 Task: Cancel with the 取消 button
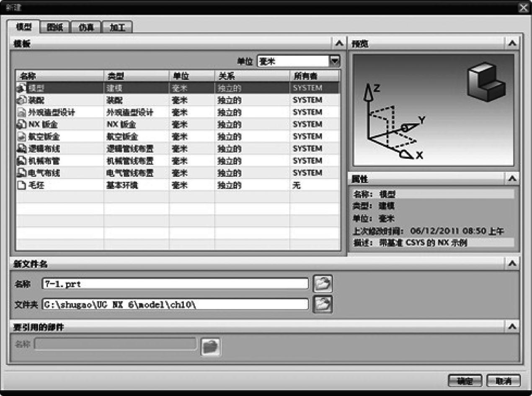(504, 381)
